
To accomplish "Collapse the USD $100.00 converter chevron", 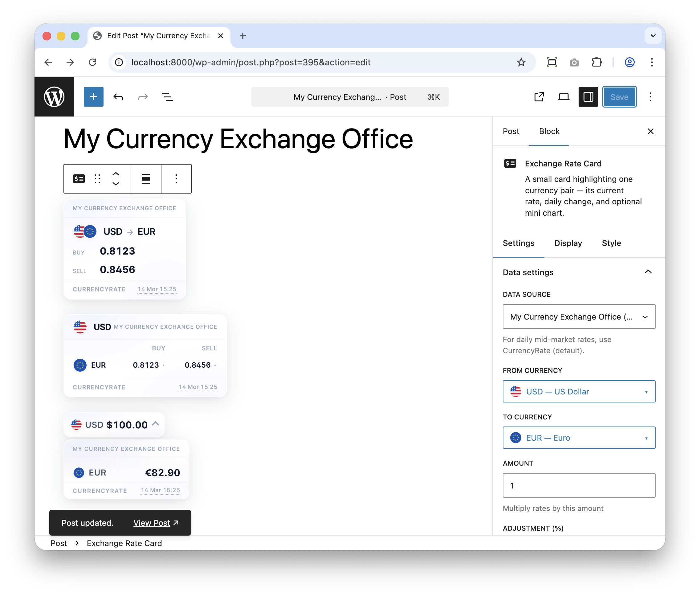I will tap(155, 424).
